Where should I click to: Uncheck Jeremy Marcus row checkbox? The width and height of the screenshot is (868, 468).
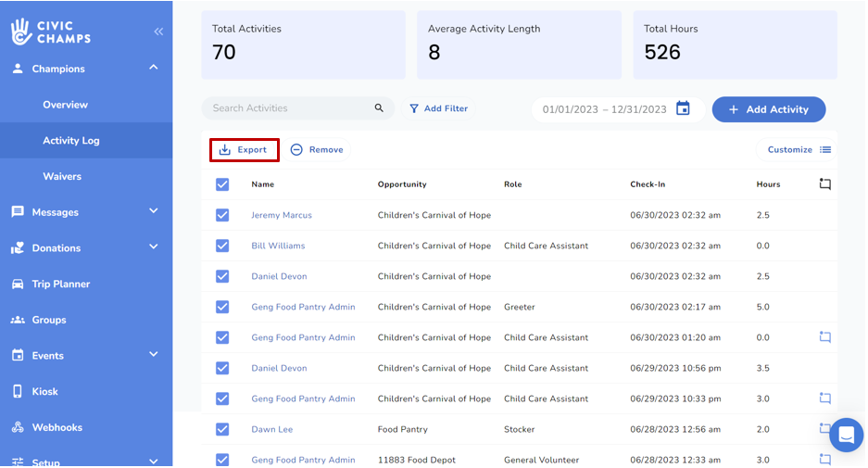pos(222,215)
